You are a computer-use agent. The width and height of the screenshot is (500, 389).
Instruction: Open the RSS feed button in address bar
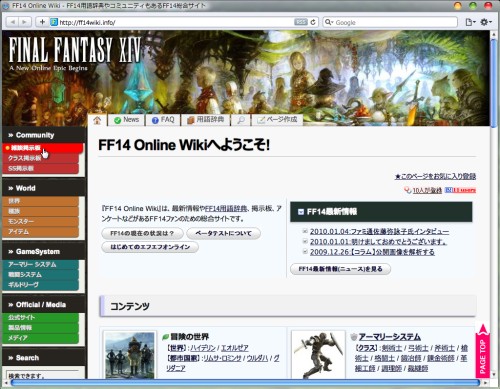click(301, 22)
